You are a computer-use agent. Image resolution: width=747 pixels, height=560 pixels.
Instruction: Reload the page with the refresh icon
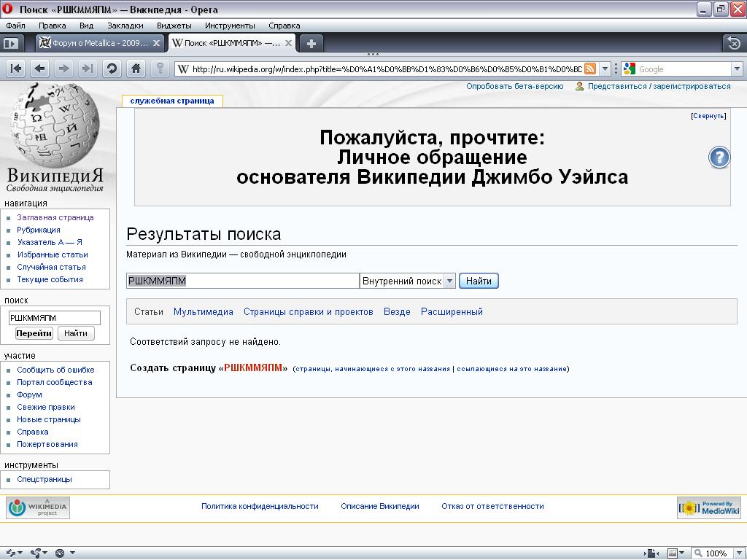[x=112, y=69]
